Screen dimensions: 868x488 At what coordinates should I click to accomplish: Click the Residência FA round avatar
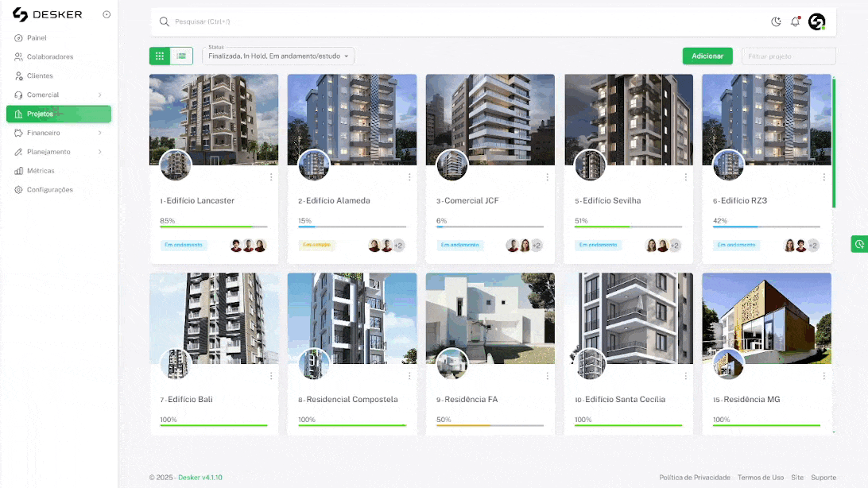click(451, 363)
